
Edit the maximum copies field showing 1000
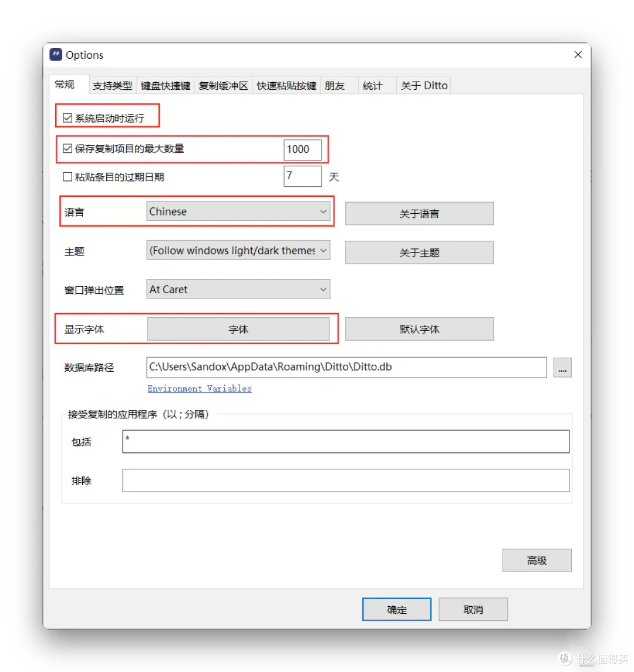tap(302, 150)
